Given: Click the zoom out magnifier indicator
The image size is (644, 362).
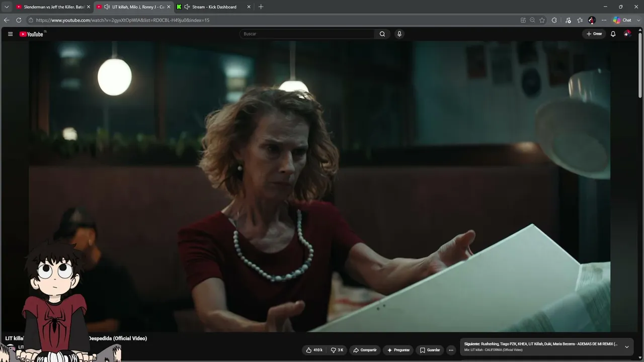Looking at the screenshot, I should pyautogui.click(x=532, y=20).
